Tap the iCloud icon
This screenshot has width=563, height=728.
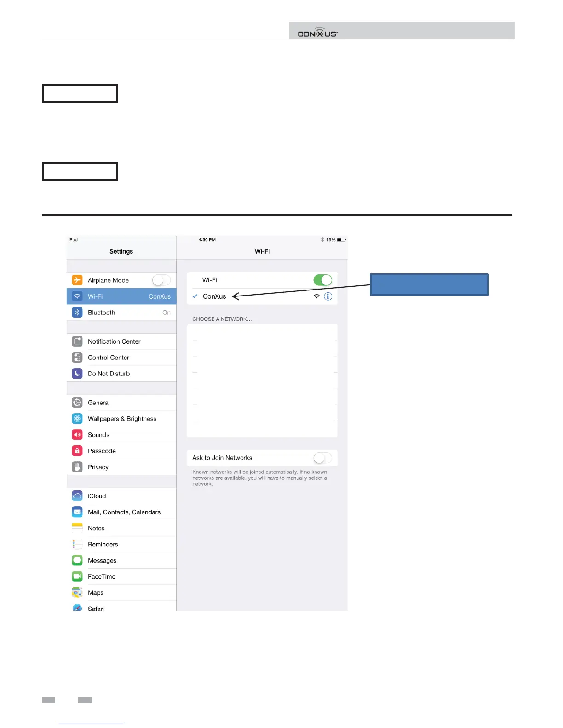pyautogui.click(x=77, y=496)
